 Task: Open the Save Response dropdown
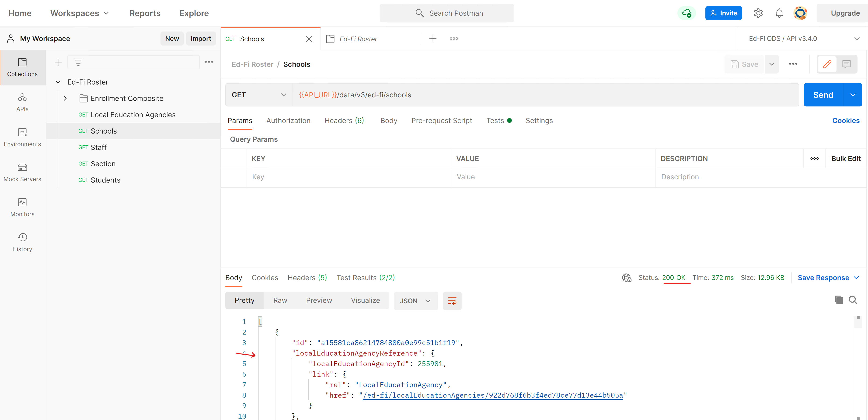click(828, 278)
